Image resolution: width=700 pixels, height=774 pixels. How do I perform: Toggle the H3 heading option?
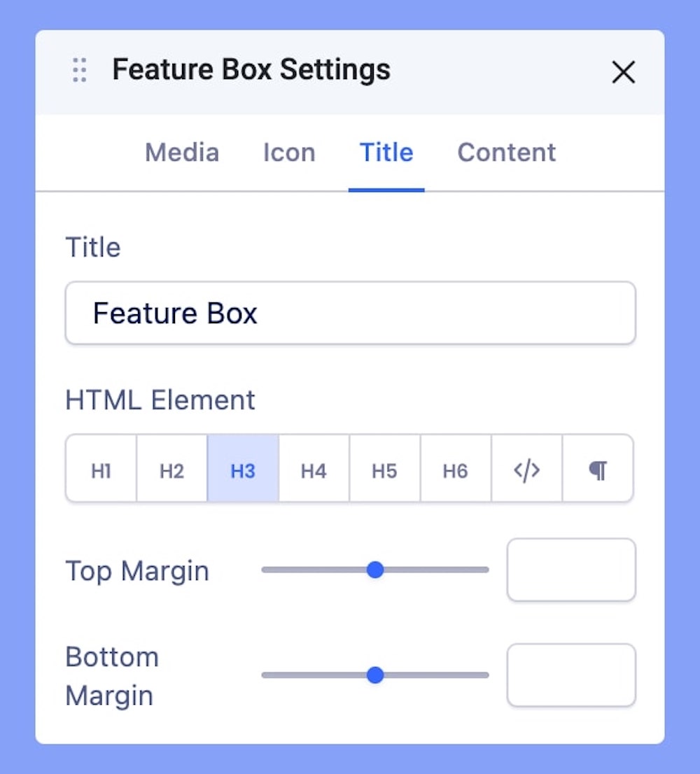(x=243, y=470)
